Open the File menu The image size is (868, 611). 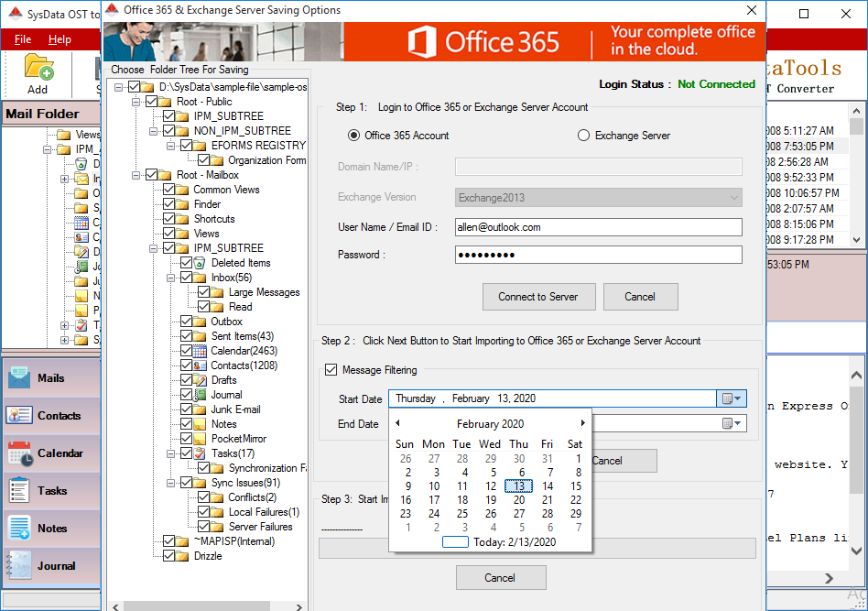tap(23, 39)
